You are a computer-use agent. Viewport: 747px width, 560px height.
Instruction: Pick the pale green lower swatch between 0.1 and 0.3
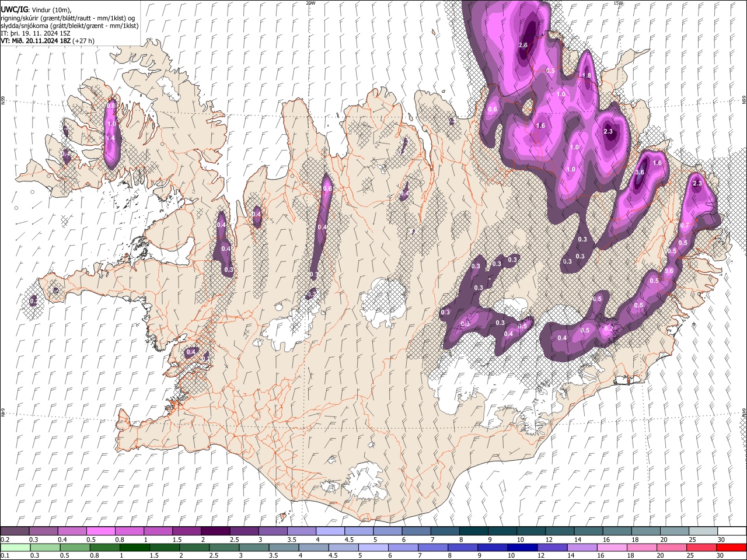(15, 547)
